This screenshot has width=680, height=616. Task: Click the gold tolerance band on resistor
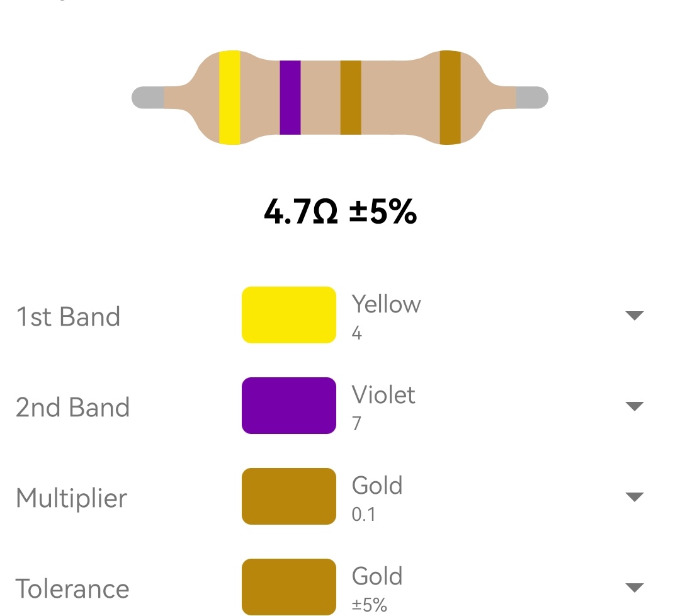(x=450, y=98)
